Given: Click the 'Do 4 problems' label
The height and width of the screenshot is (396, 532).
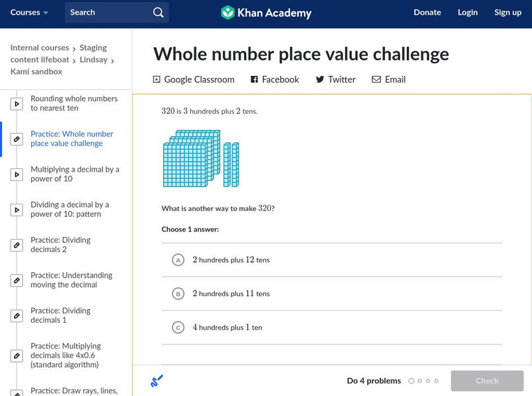Looking at the screenshot, I should click(374, 381).
